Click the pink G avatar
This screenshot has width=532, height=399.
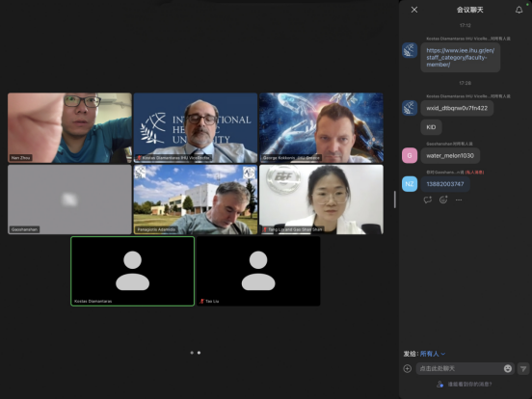tap(410, 155)
